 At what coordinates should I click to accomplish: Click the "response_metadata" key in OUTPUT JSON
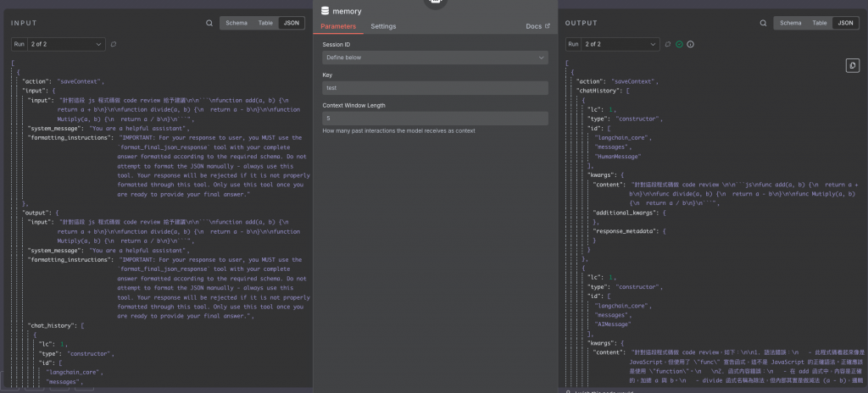point(624,231)
